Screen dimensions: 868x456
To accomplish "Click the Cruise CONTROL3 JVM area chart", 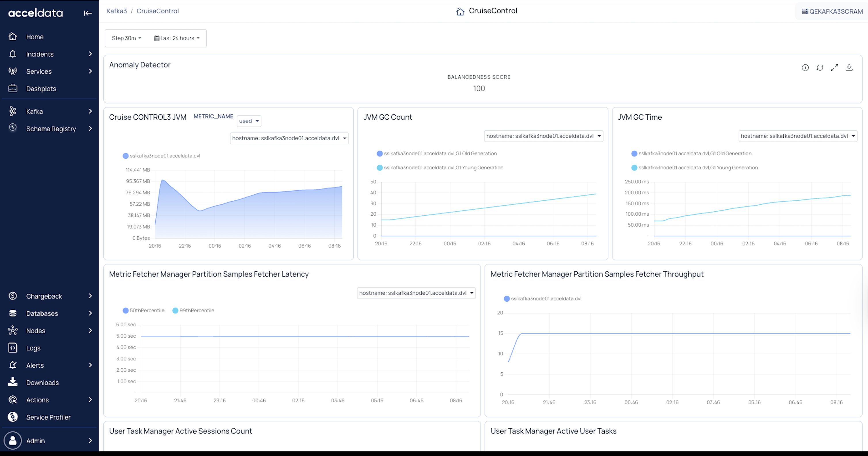I will [x=248, y=204].
